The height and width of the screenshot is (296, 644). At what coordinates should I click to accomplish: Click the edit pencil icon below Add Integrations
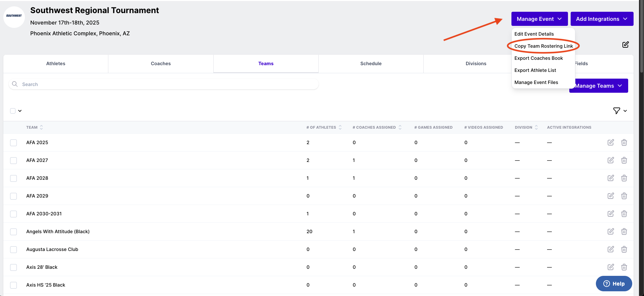click(x=625, y=45)
